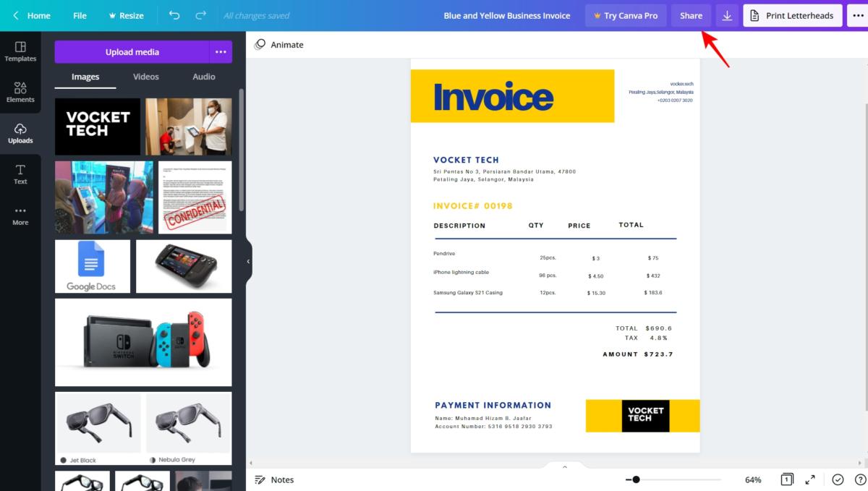This screenshot has width=868, height=491.
Task: Select the Jet Black glasses image
Action: tap(98, 428)
